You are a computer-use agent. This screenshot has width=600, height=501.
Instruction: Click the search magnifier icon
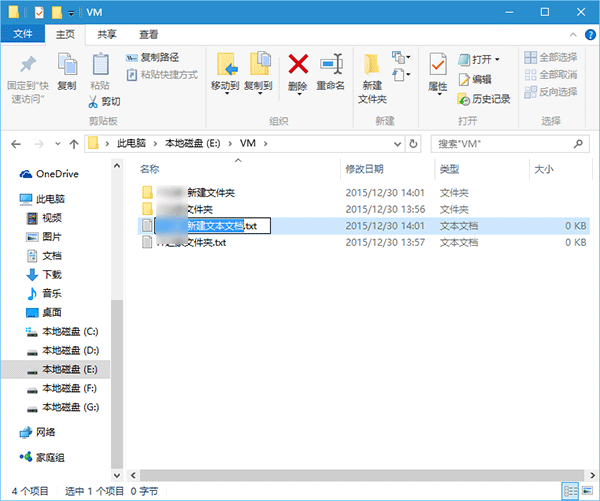[x=578, y=144]
